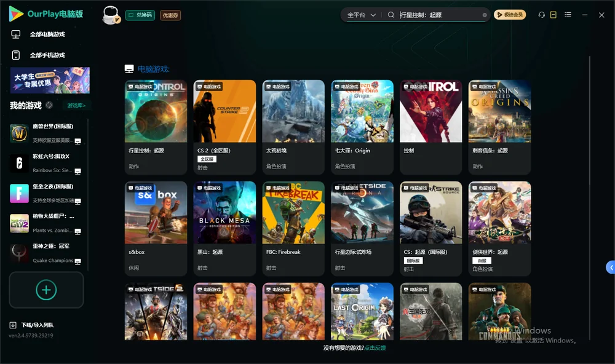615x364 pixels.
Task: Clear the search box text
Action: pyautogui.click(x=485, y=15)
